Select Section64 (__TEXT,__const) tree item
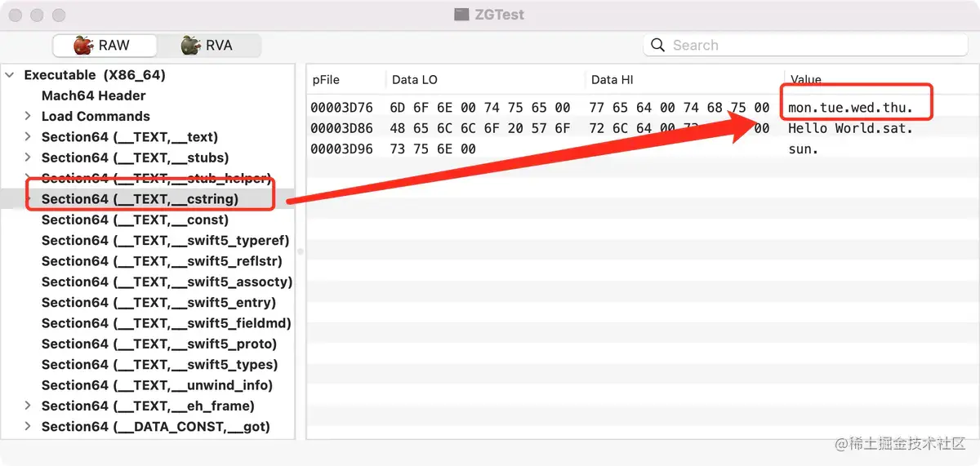Screen dimensions: 980x466 [x=135, y=220]
